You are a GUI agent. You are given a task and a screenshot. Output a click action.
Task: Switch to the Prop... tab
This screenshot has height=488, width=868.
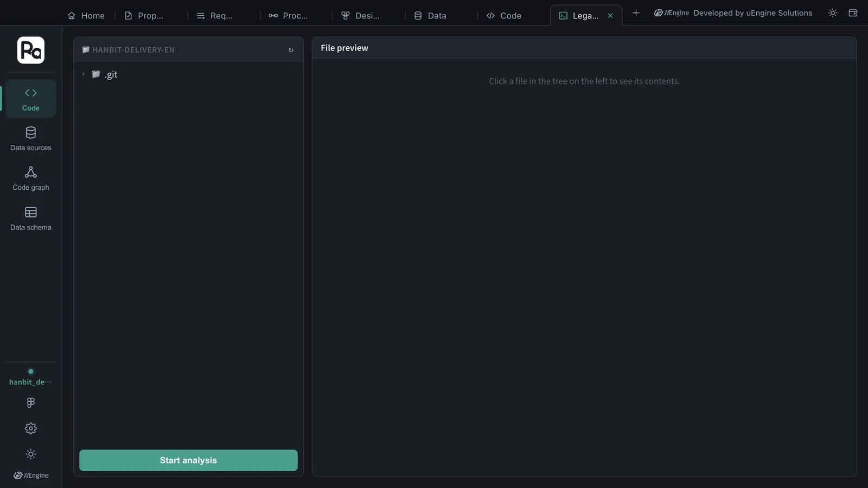tap(144, 16)
